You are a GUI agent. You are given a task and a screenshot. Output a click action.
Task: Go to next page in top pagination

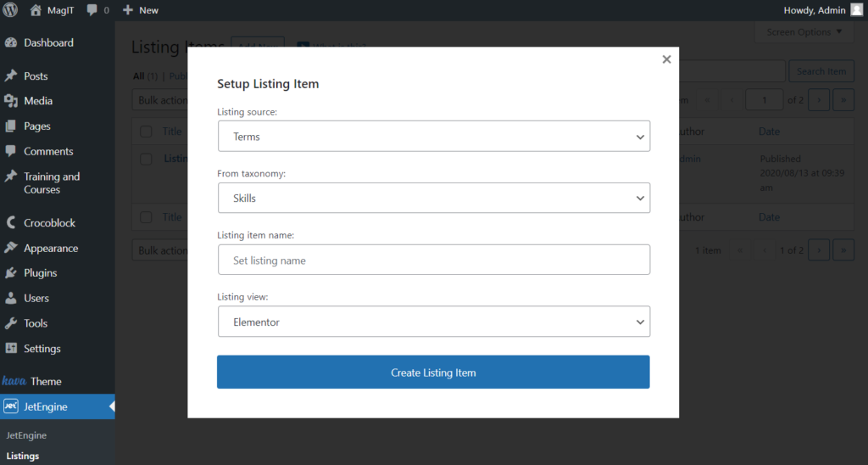pos(819,100)
